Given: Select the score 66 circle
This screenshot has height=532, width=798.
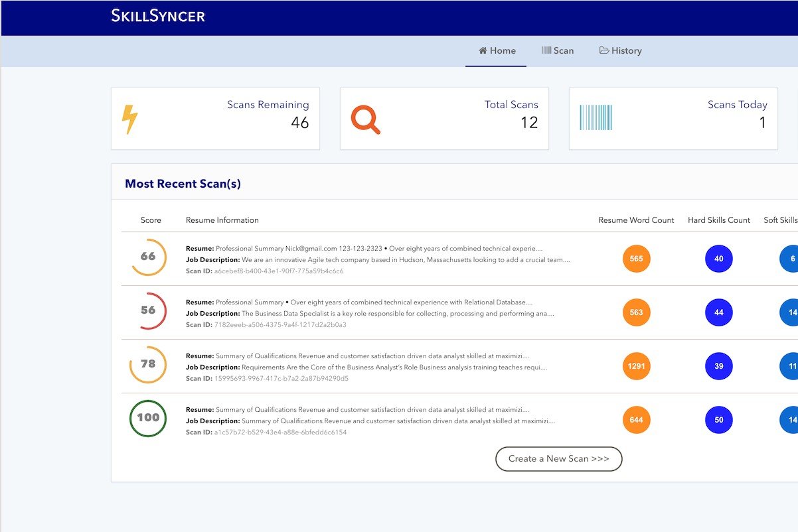Looking at the screenshot, I should point(148,257).
